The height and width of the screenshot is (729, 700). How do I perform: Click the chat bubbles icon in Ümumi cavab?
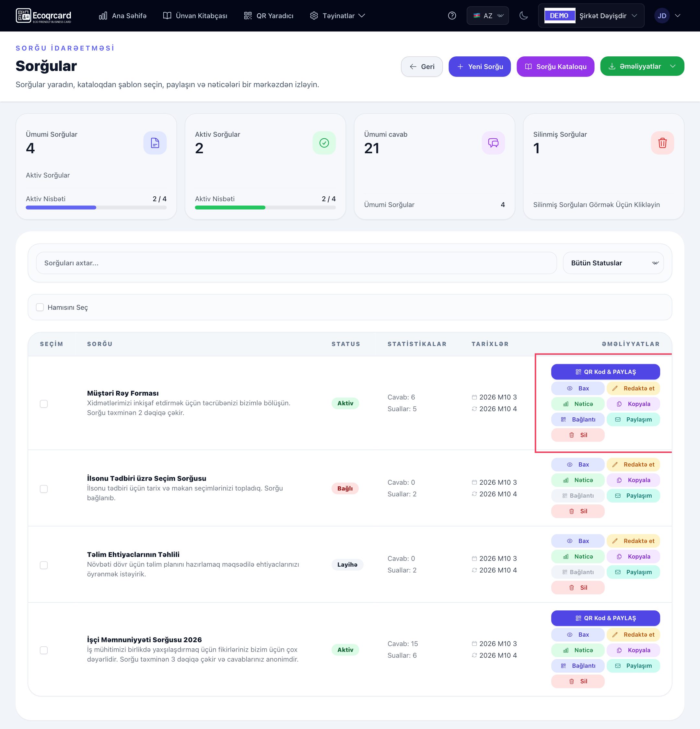(x=493, y=143)
